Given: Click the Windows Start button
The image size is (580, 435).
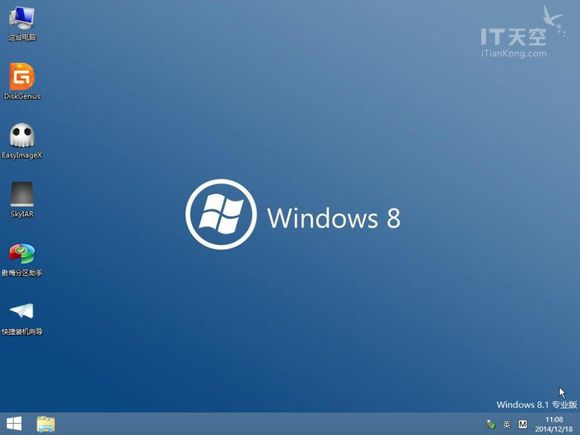Looking at the screenshot, I should 14,424.
